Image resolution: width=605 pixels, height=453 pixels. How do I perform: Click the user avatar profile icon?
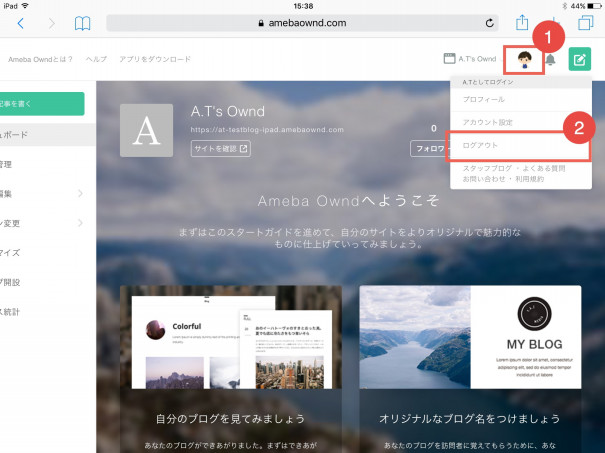(x=524, y=60)
